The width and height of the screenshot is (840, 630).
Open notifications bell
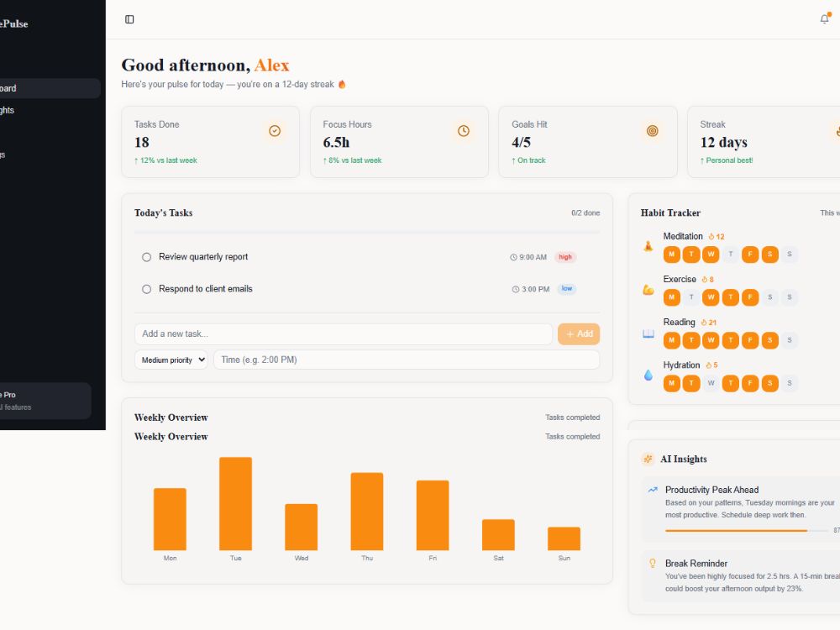coord(825,19)
